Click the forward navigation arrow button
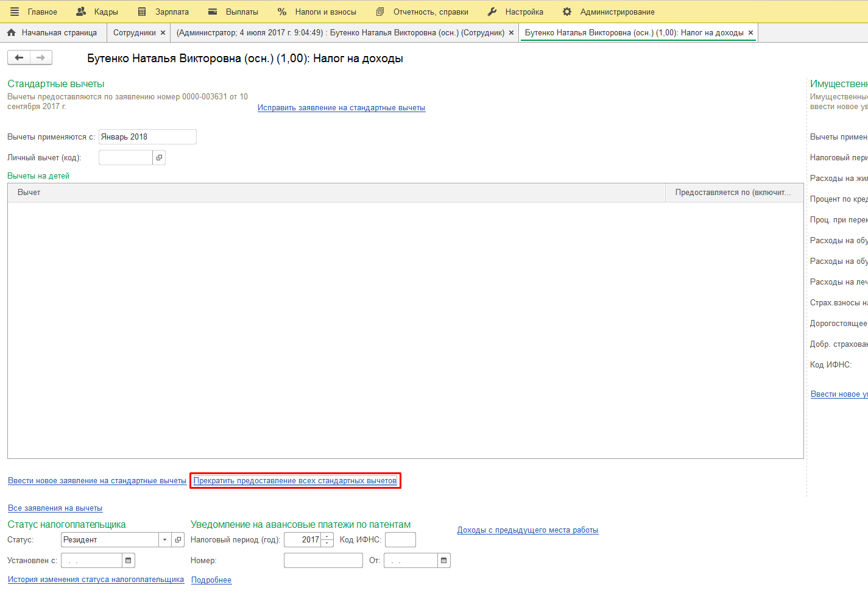Image resolution: width=868 pixels, height=593 pixels. 41,58
